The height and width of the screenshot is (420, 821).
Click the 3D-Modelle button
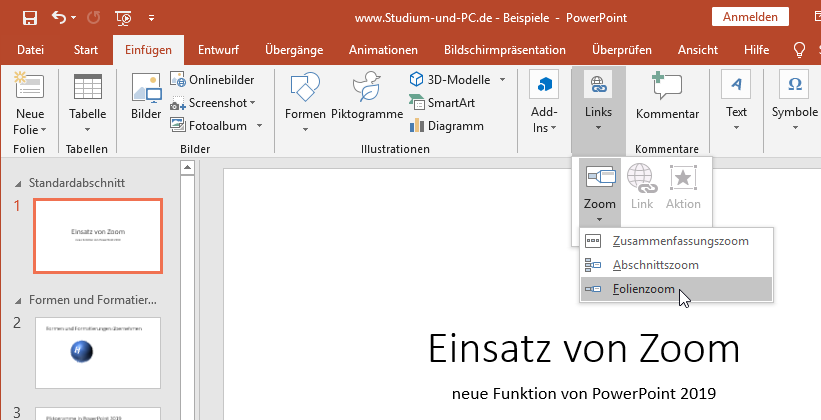pyautogui.click(x=450, y=80)
